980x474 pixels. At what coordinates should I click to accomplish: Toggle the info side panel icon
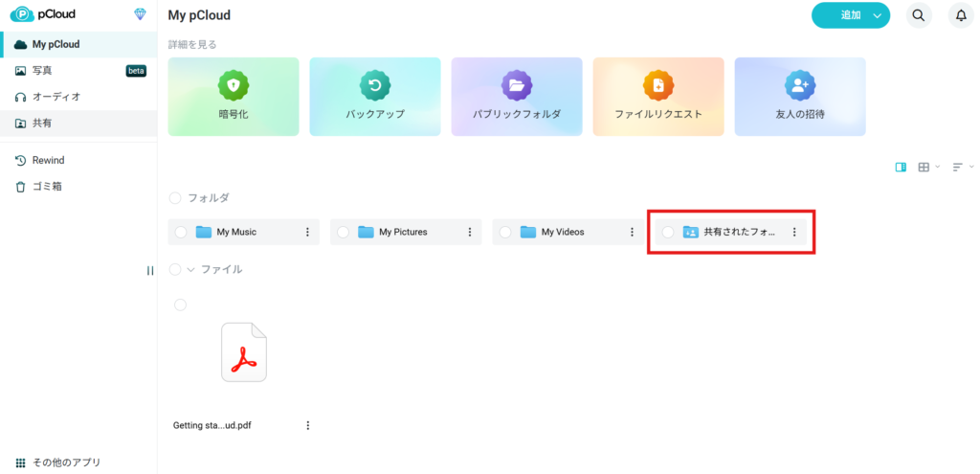point(901,167)
